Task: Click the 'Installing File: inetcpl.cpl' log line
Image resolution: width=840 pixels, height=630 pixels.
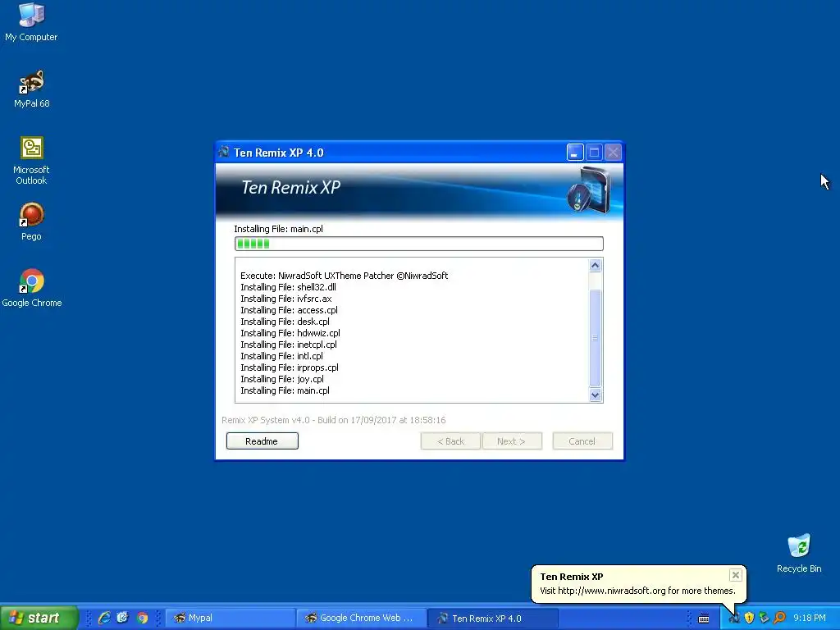Action: click(x=289, y=345)
